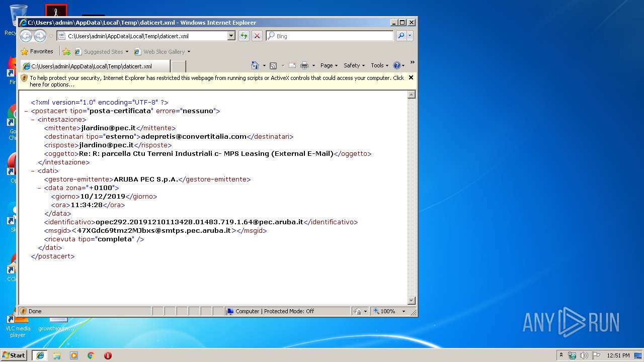The width and height of the screenshot is (644, 362).
Task: Click the time value 11:34:28
Action: [87, 205]
